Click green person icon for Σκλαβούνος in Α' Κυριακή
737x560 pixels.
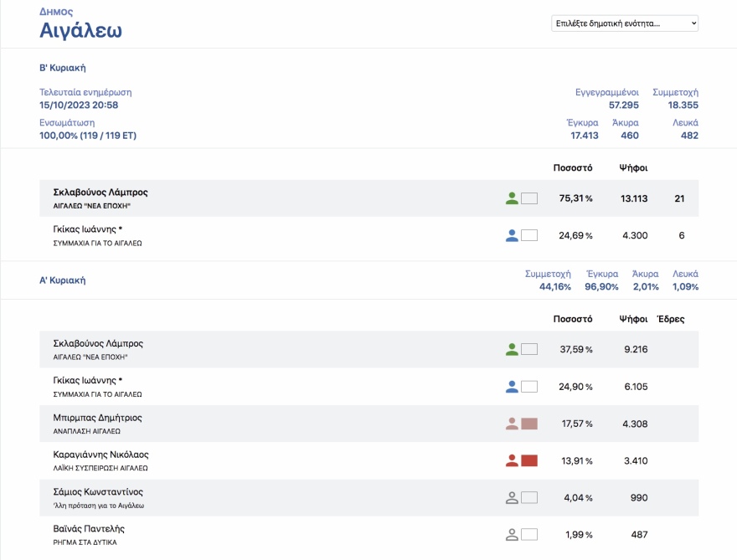(x=512, y=349)
